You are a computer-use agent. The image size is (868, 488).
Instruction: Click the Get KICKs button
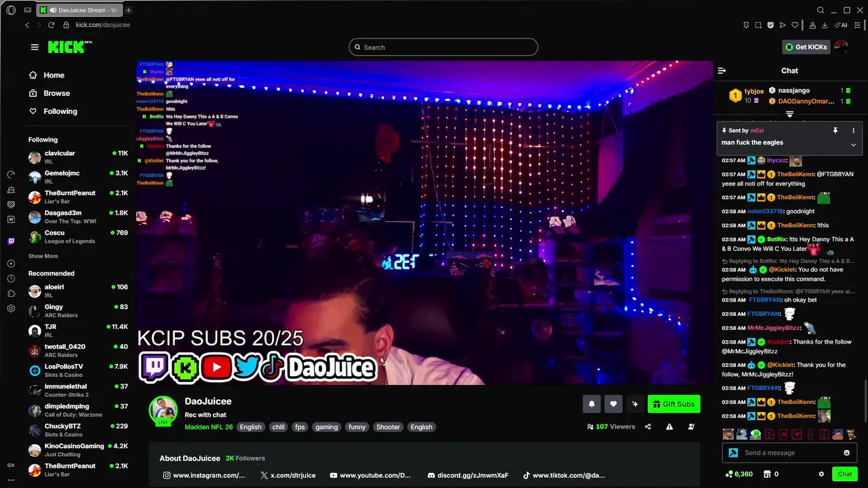pyautogui.click(x=806, y=47)
